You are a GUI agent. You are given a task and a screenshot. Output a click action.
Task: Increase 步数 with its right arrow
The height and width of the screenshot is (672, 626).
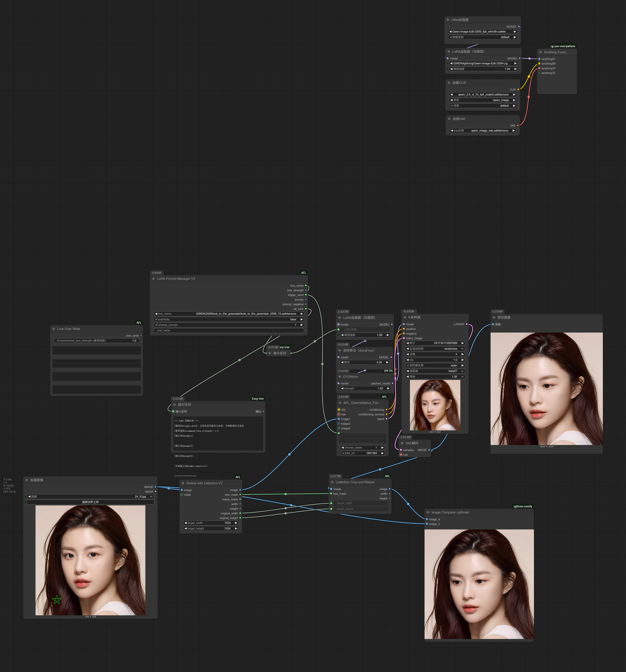(463, 354)
